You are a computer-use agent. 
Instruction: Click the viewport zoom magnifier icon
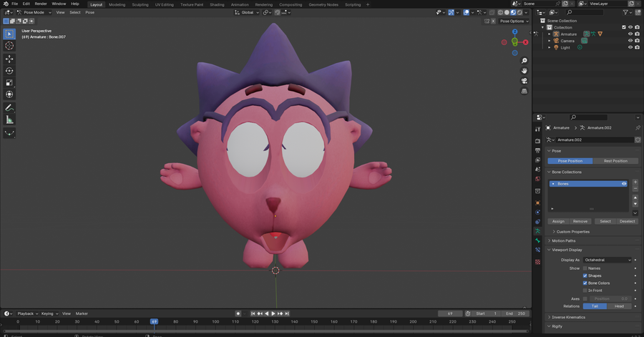[524, 61]
